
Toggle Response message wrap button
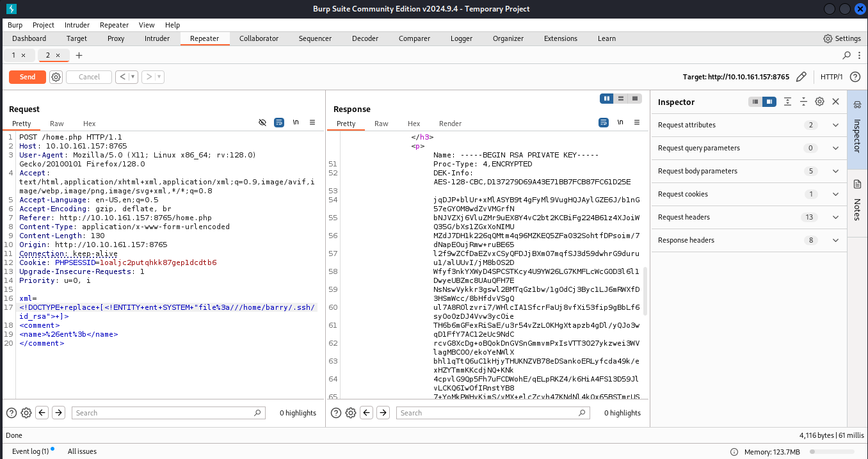coord(604,122)
